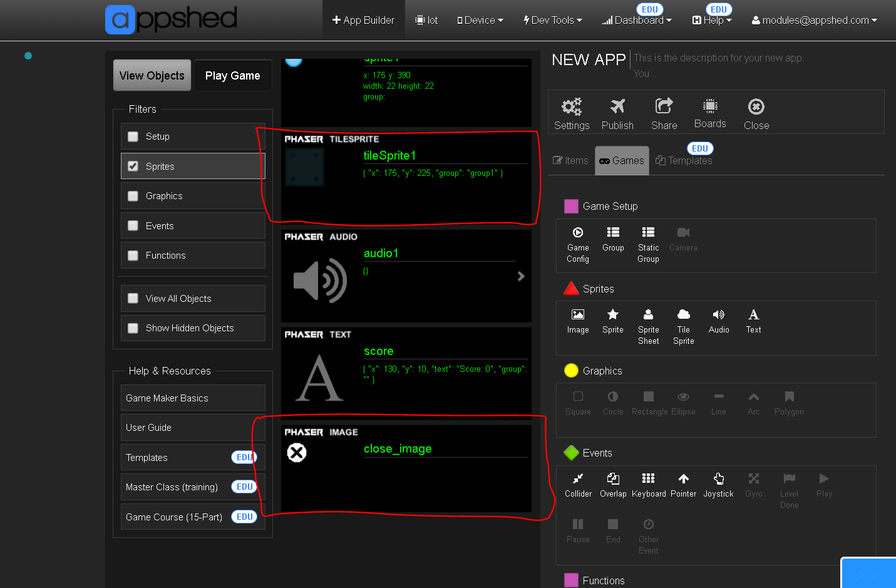Screen dimensions: 896x588
Task: Open the modules@appshed.com account dropdown
Action: point(814,20)
